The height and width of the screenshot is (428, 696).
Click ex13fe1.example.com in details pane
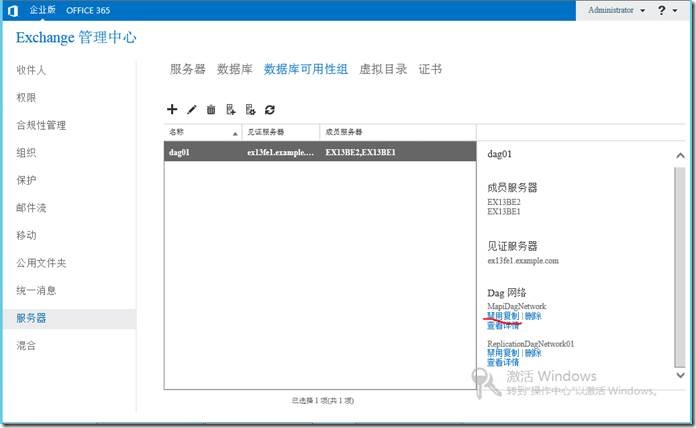523,261
